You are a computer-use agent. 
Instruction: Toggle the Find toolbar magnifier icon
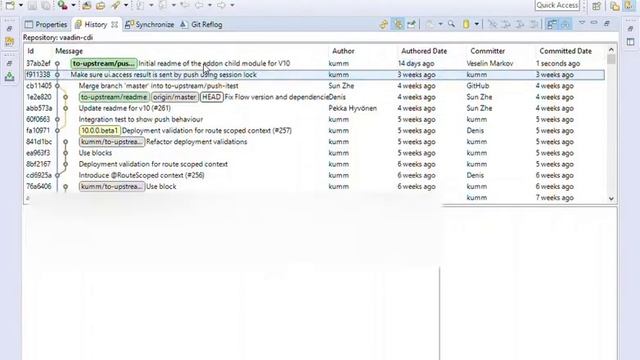[451, 24]
